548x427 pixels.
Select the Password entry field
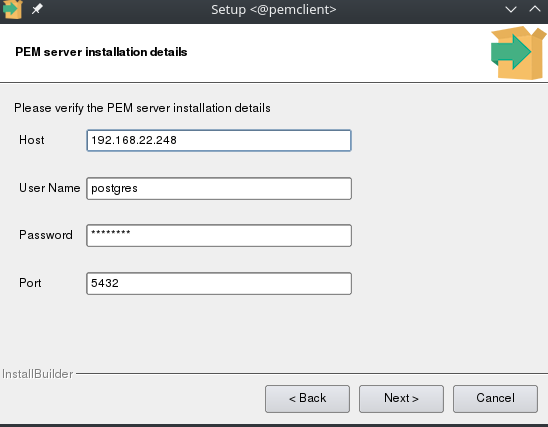click(x=219, y=236)
